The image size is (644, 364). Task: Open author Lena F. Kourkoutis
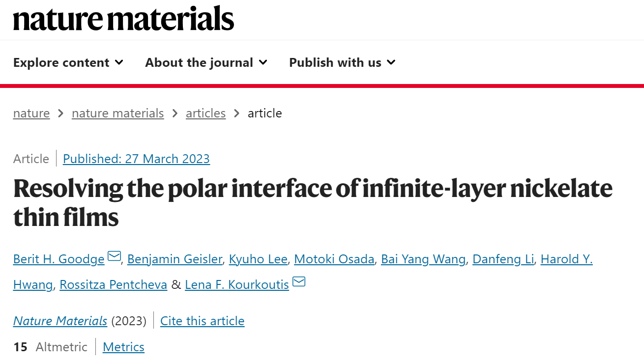click(237, 284)
